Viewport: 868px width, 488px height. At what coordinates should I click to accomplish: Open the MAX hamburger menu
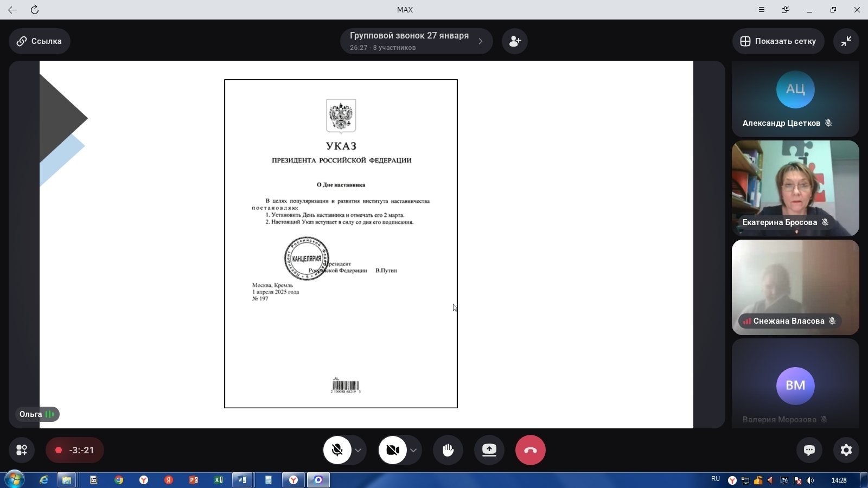pyautogui.click(x=762, y=10)
